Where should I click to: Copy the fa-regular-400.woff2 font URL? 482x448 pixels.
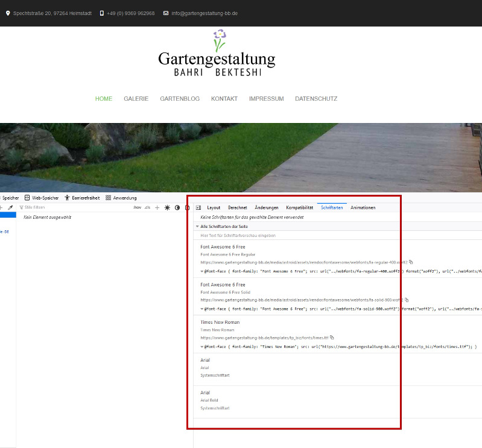point(411,262)
